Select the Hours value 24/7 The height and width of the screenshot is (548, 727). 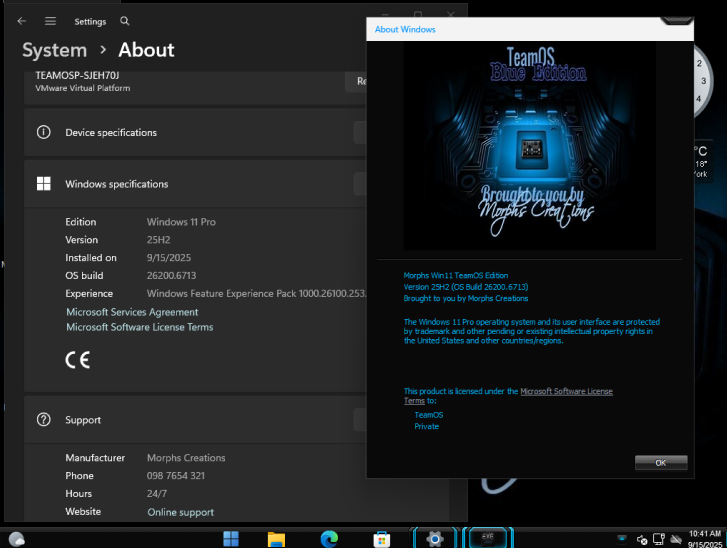click(157, 494)
